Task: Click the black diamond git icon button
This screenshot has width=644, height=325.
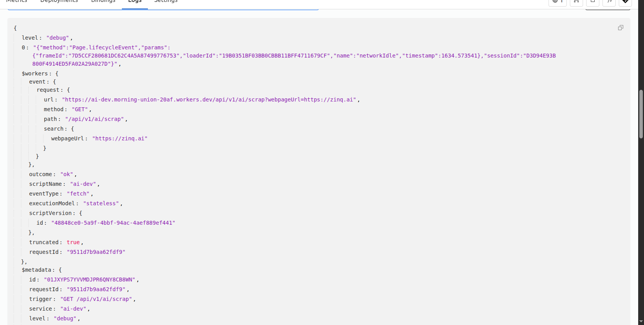Action: [625, 2]
